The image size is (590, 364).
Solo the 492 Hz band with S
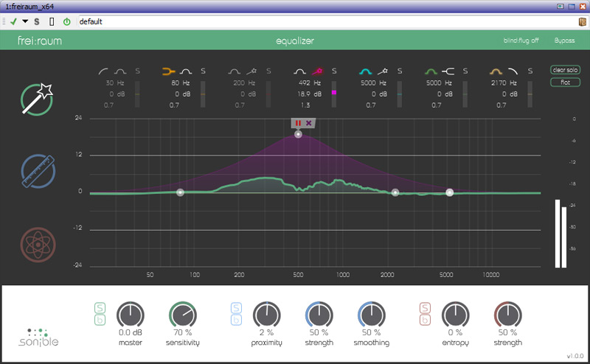(x=334, y=71)
